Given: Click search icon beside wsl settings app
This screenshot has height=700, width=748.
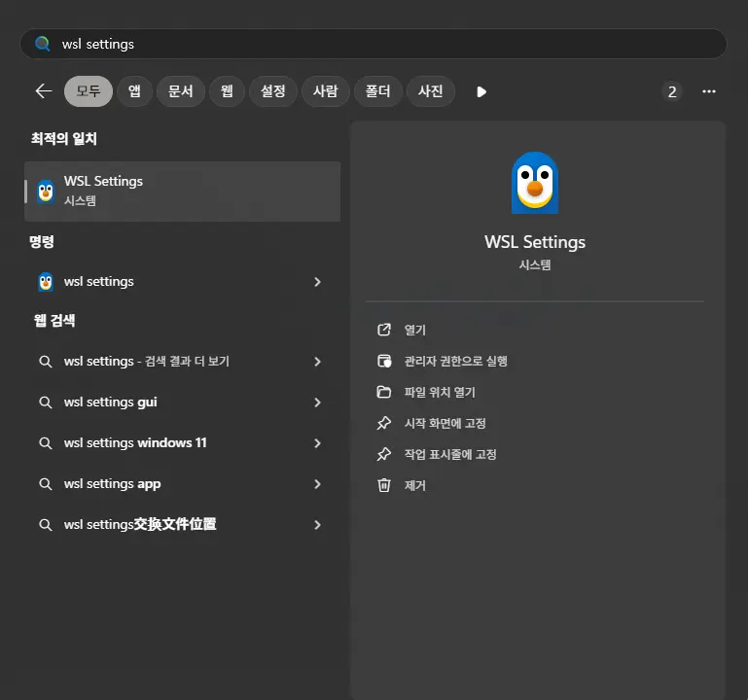Looking at the screenshot, I should [x=46, y=484].
